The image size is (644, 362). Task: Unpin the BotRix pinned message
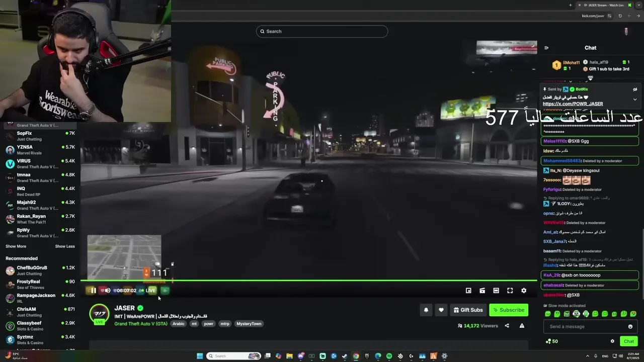(x=635, y=89)
